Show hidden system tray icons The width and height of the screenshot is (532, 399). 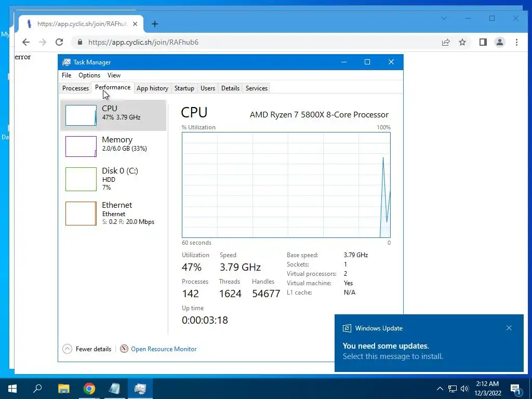(x=440, y=389)
